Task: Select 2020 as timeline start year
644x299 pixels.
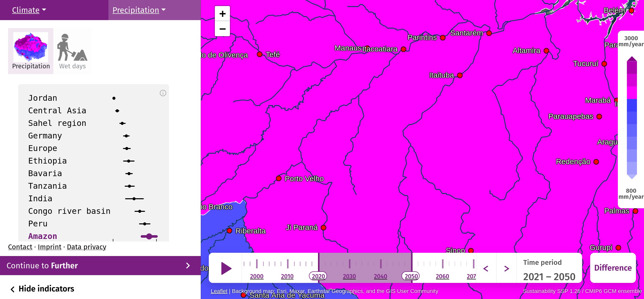Action: point(318,276)
